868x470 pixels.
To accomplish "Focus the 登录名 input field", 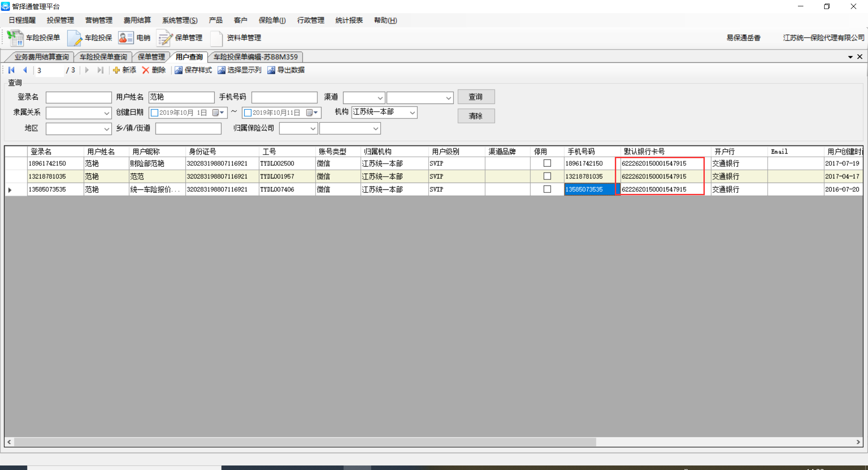I will pyautogui.click(x=79, y=98).
